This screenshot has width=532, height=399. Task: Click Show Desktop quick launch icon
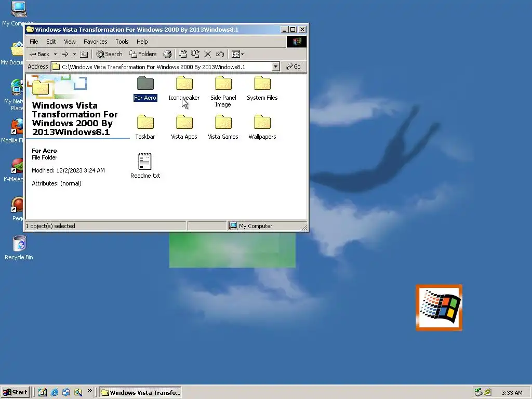pos(43,393)
